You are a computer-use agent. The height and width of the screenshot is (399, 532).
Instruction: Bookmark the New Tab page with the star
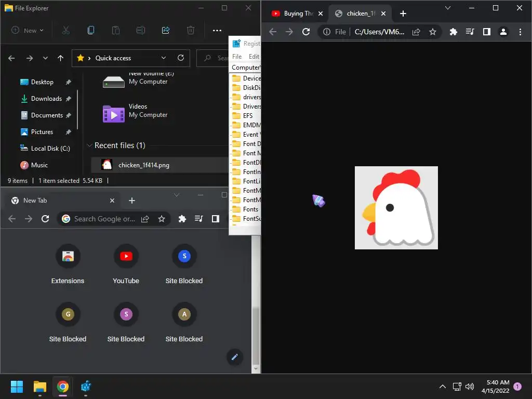pyautogui.click(x=162, y=219)
